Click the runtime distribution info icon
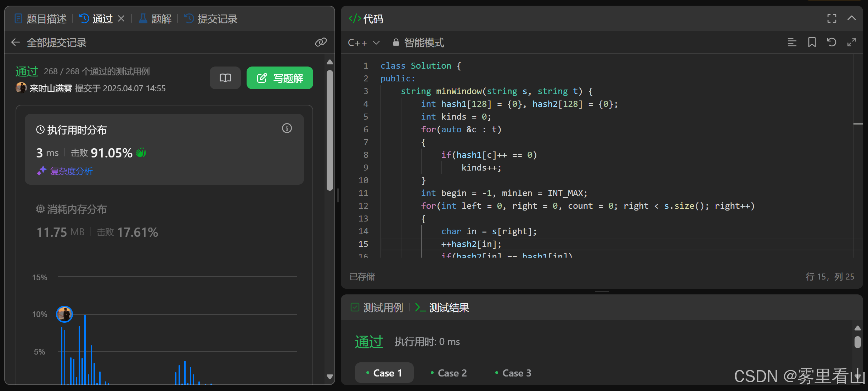868x391 pixels. coord(287,128)
